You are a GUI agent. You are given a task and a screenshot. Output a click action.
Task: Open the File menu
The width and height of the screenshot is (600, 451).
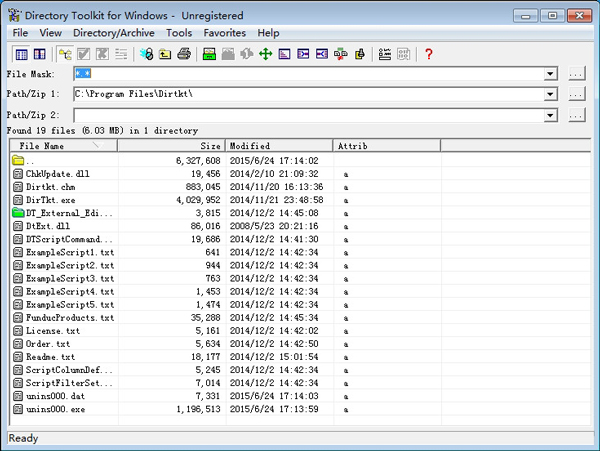[x=20, y=33]
